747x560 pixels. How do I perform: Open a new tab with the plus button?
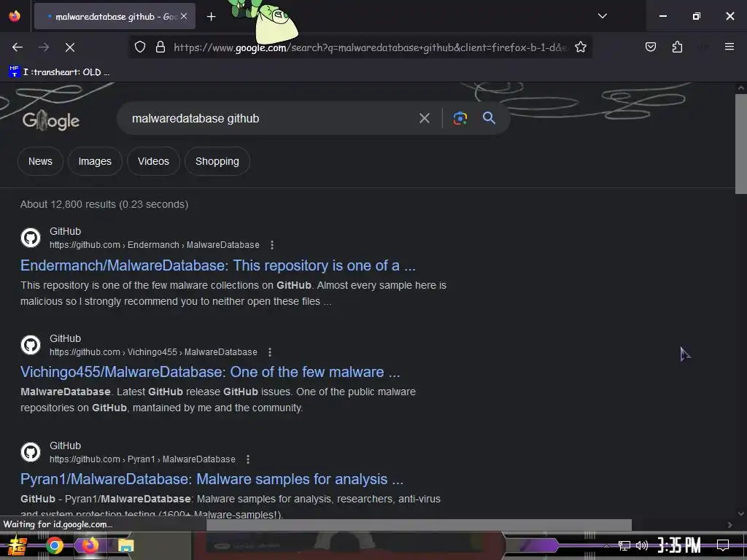[211, 17]
